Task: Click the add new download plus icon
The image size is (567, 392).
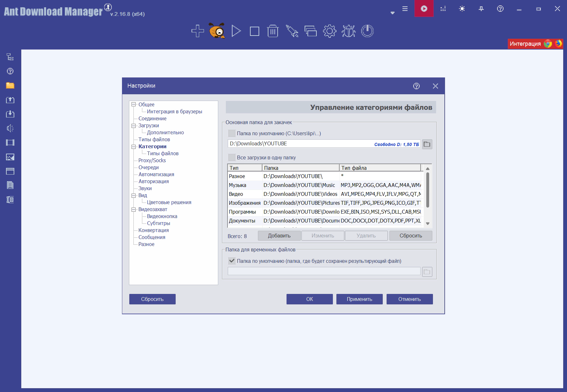Action: point(198,31)
